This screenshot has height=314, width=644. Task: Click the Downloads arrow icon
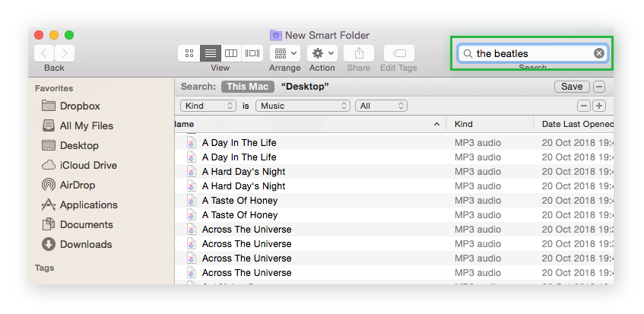coord(49,244)
